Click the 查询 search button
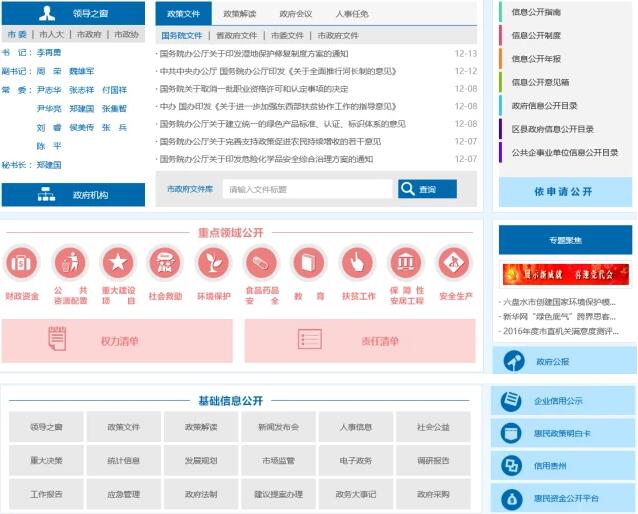 (x=427, y=189)
